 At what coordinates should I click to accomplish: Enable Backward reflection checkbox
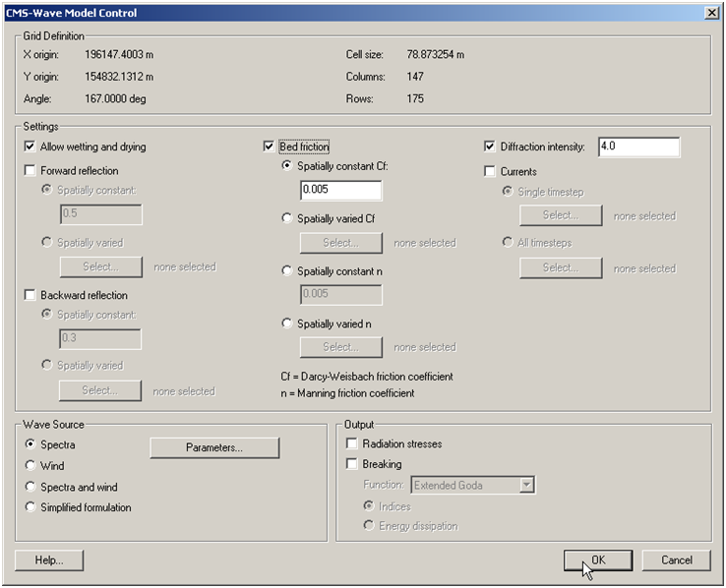coord(30,295)
